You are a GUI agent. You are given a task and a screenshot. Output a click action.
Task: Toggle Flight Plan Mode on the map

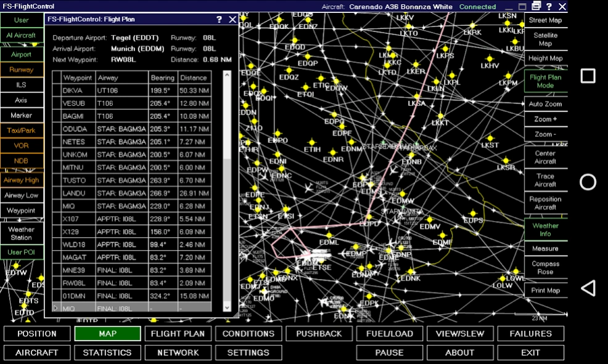coord(545,81)
